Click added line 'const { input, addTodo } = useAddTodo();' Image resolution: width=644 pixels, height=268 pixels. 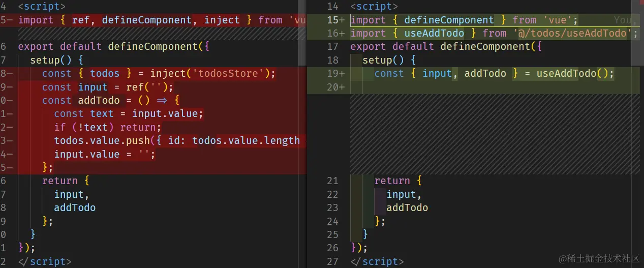pos(495,73)
